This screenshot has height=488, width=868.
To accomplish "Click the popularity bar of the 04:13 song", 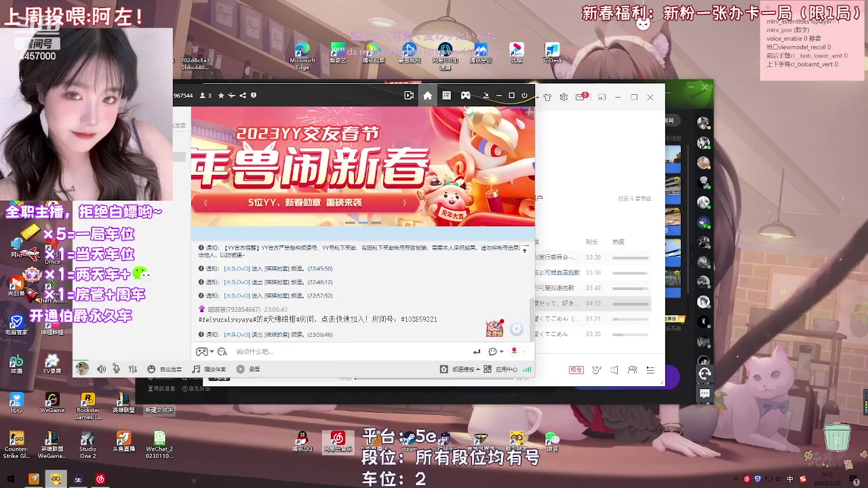I will (x=631, y=304).
